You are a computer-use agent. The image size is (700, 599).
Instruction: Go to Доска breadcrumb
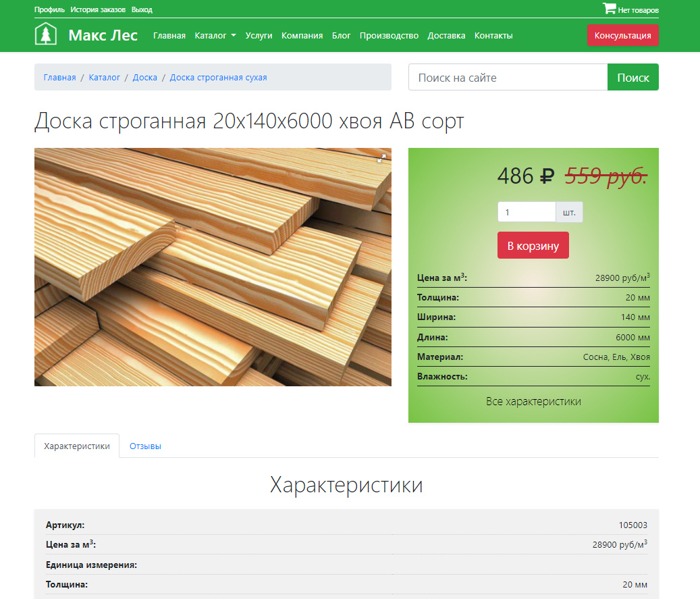[145, 77]
